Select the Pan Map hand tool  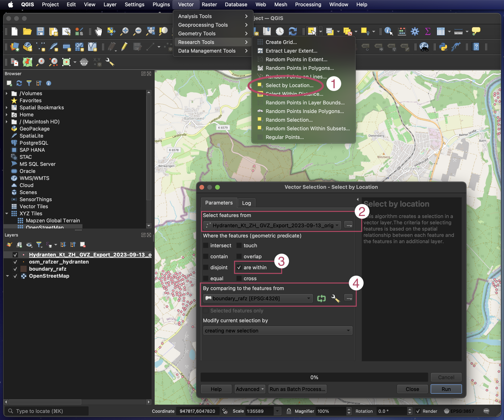point(98,31)
